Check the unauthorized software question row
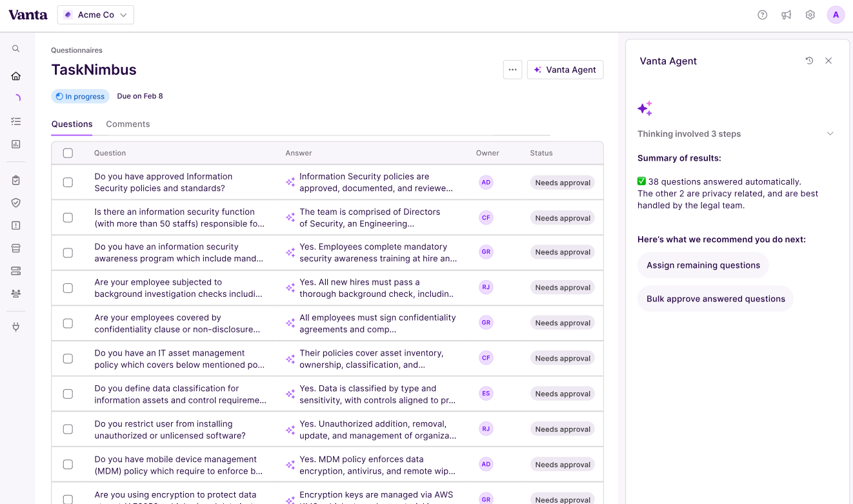Screen dimensions: 853x504 (68, 428)
